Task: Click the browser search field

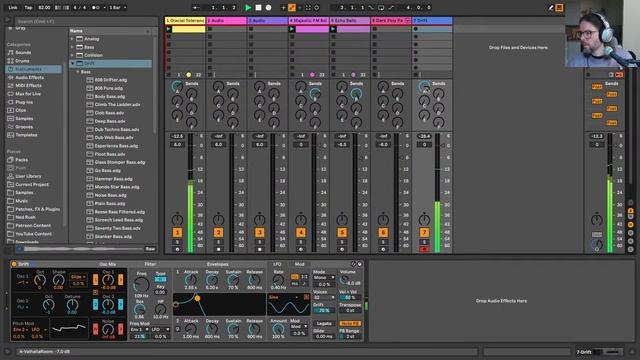Action: (86, 21)
